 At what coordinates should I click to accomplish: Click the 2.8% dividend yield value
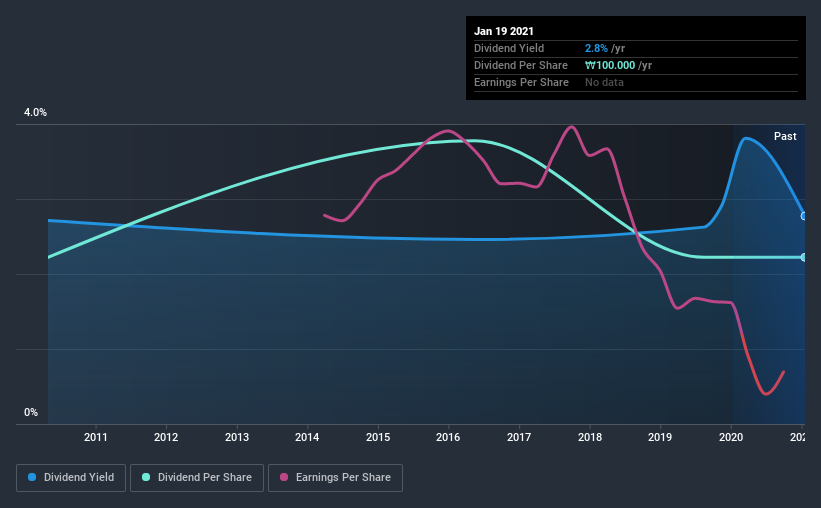pyautogui.click(x=596, y=48)
